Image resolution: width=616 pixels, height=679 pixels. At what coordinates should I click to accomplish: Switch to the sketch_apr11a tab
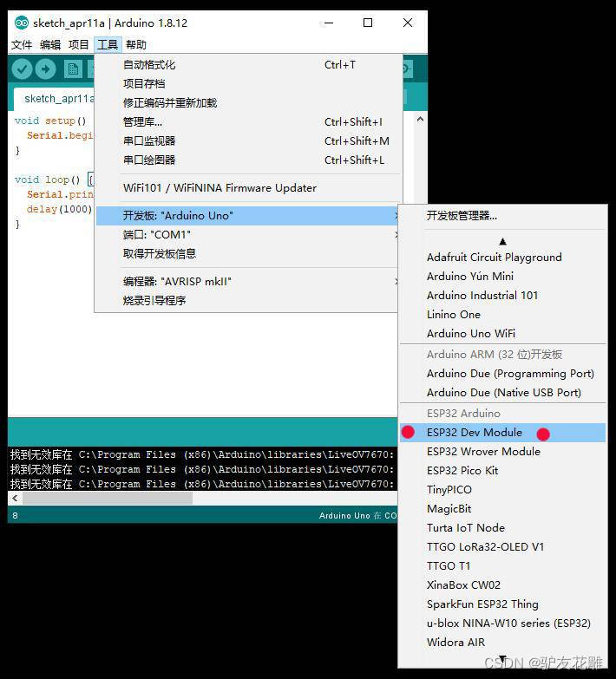54,99
